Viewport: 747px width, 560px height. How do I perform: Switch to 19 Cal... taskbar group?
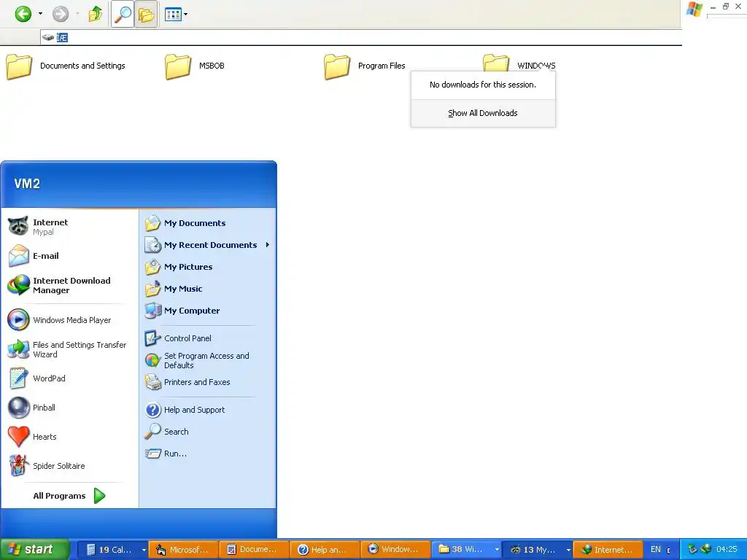109,550
